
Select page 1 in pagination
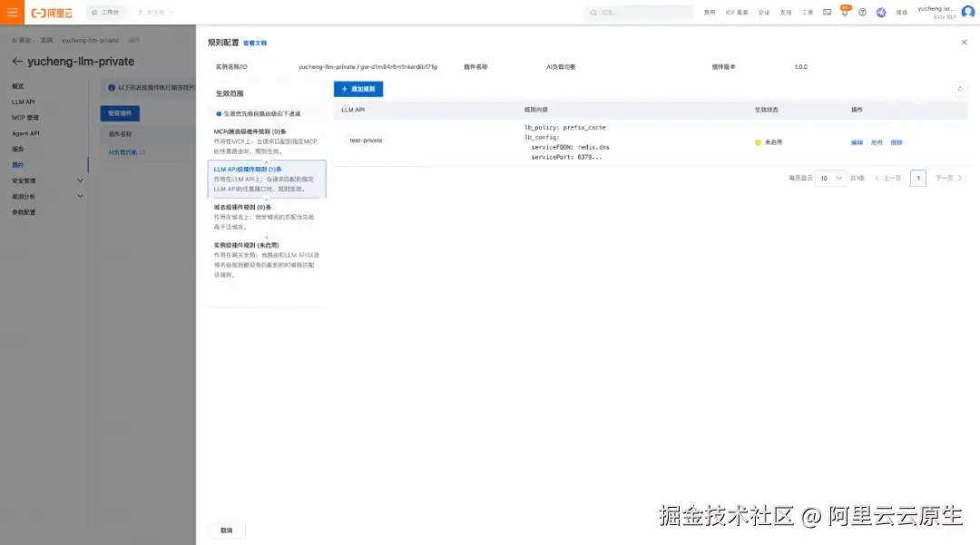point(918,178)
